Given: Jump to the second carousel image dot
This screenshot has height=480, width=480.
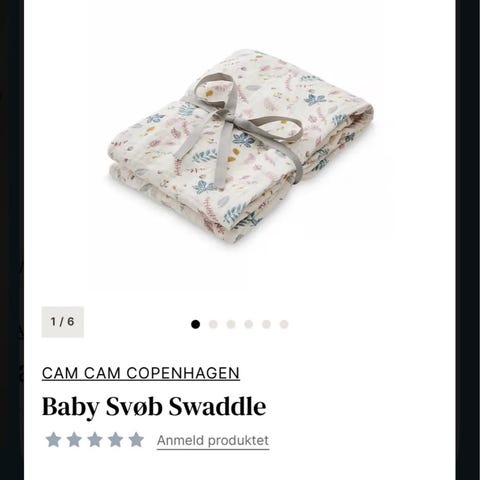Looking at the screenshot, I should pos(213,324).
